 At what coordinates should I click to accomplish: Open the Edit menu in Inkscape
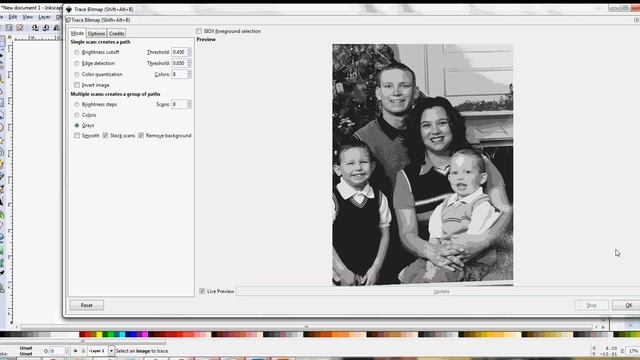(13, 17)
